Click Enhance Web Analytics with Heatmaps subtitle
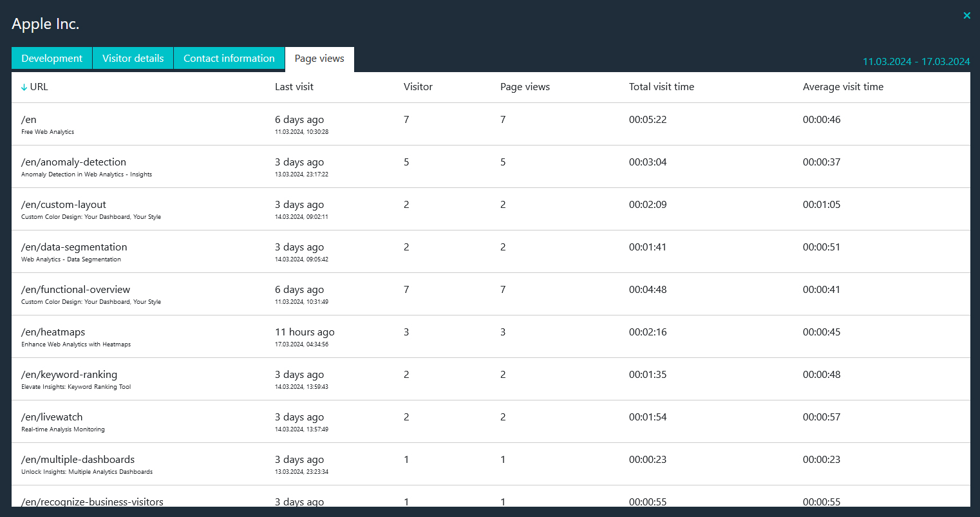This screenshot has height=517, width=980. [76, 344]
